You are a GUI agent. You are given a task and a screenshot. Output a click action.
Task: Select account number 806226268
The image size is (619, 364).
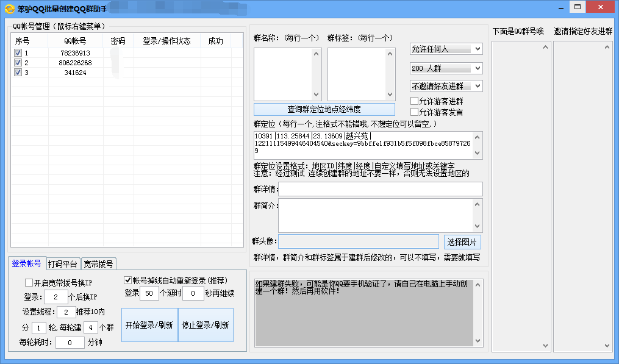coord(76,63)
